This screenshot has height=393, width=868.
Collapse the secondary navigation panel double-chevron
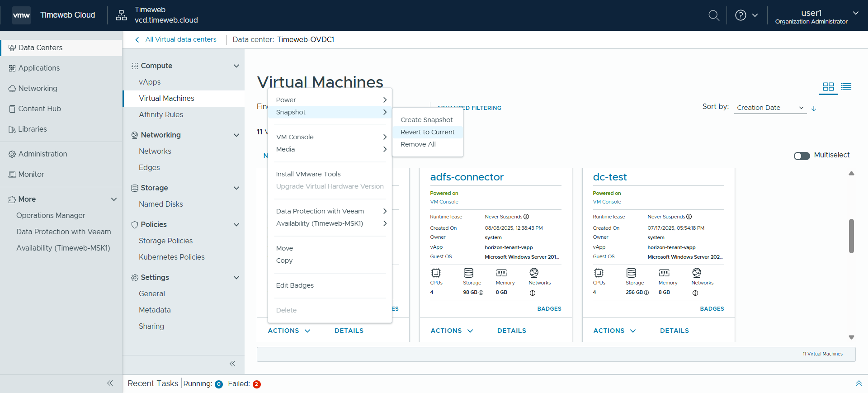(x=232, y=364)
